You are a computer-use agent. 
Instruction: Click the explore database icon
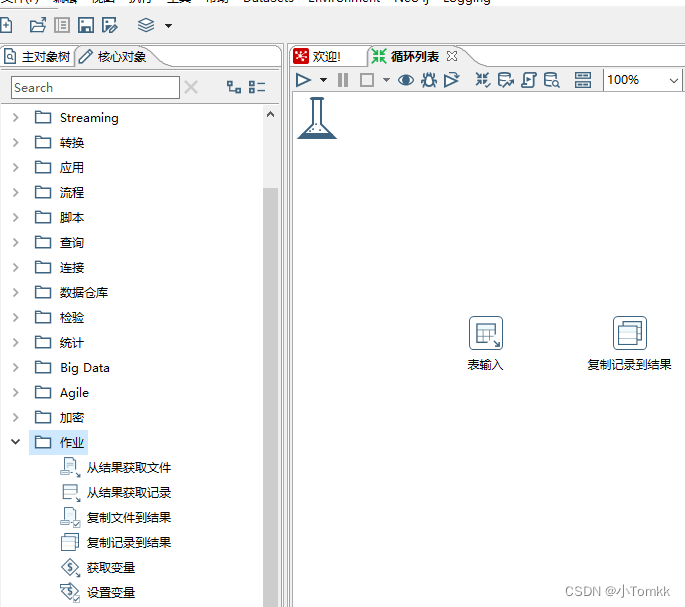coord(551,80)
